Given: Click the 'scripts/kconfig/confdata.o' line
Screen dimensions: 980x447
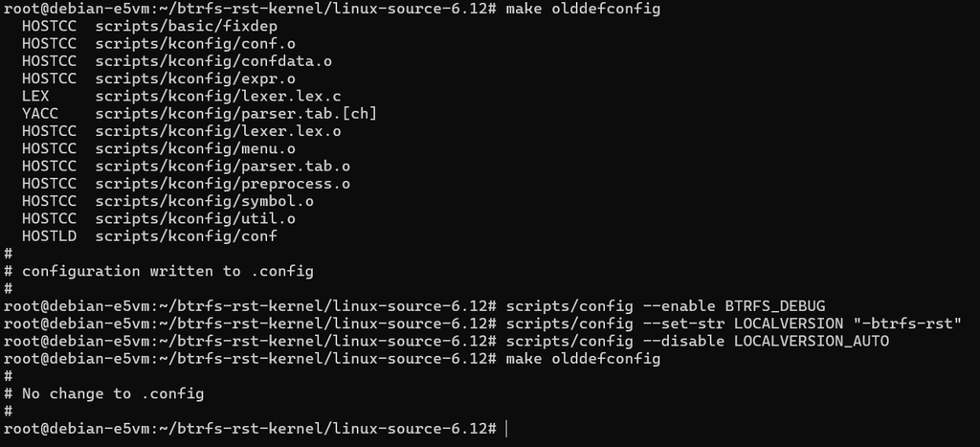Looking at the screenshot, I should pos(177,61).
